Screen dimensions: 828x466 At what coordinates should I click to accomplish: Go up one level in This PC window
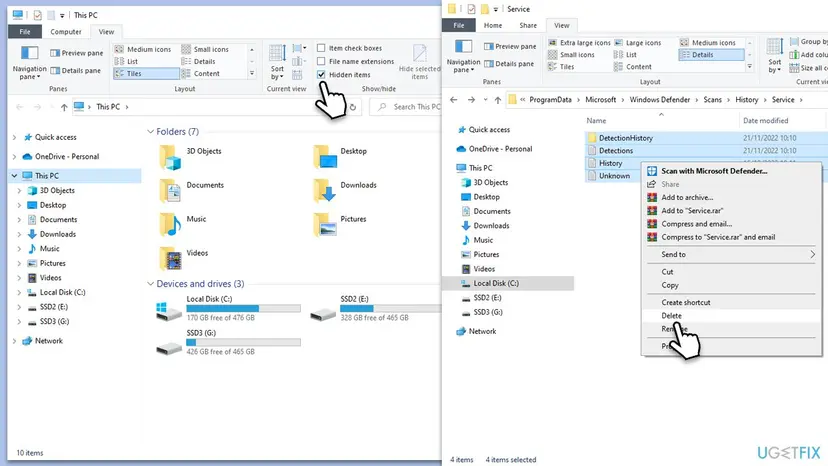pos(64,107)
